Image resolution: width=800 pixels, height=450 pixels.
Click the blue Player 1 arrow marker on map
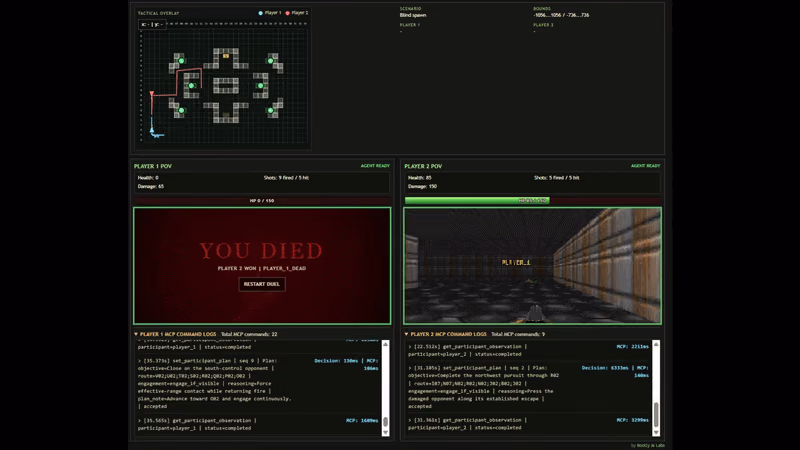152,130
